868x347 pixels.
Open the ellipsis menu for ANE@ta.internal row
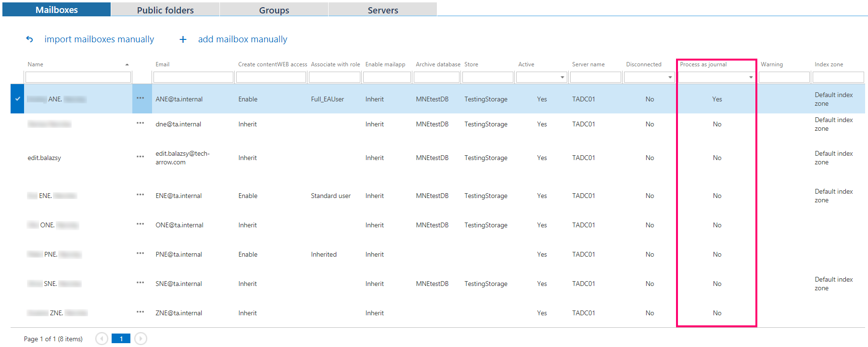tap(140, 99)
